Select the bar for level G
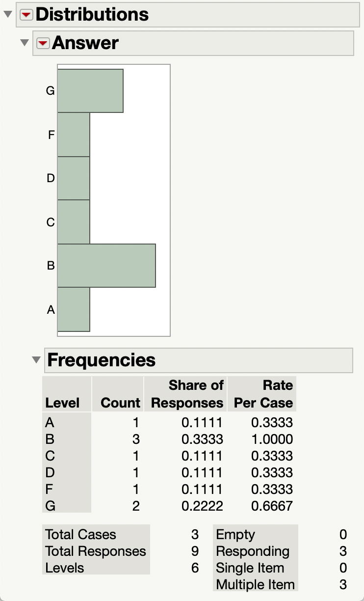The width and height of the screenshot is (364, 601). pyautogui.click(x=91, y=90)
